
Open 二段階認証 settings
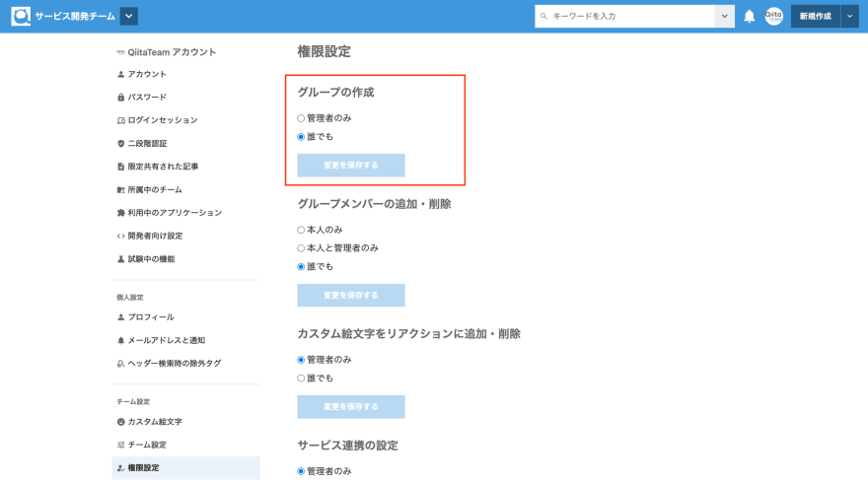tap(147, 143)
